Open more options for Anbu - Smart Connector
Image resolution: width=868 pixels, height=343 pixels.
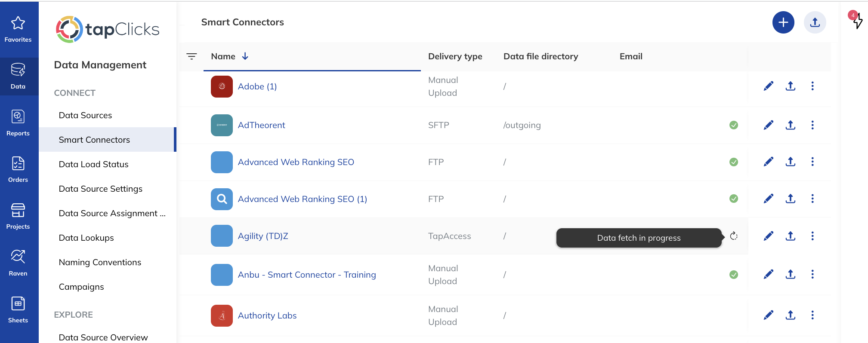click(x=812, y=274)
